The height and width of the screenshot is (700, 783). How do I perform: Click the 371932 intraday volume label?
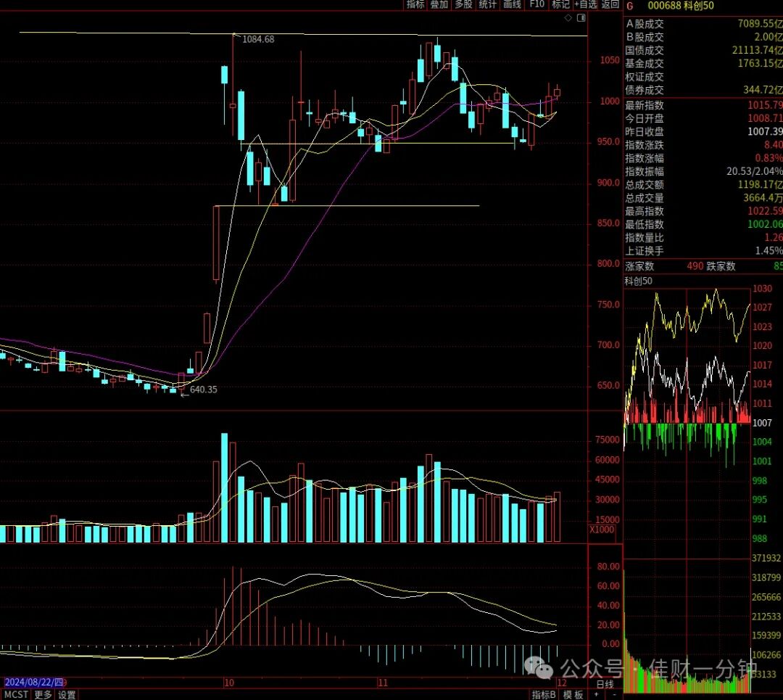tap(766, 558)
